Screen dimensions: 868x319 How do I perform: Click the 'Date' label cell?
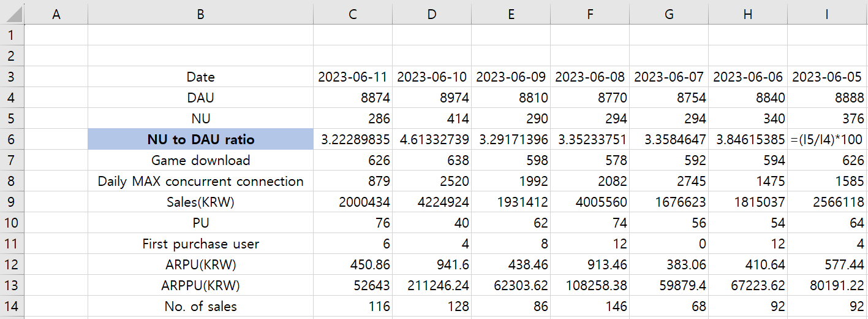[200, 77]
